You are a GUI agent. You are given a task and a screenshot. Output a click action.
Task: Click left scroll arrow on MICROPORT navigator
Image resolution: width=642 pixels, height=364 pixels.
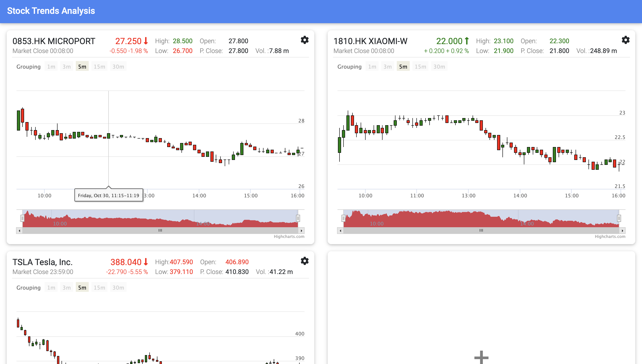(x=20, y=231)
